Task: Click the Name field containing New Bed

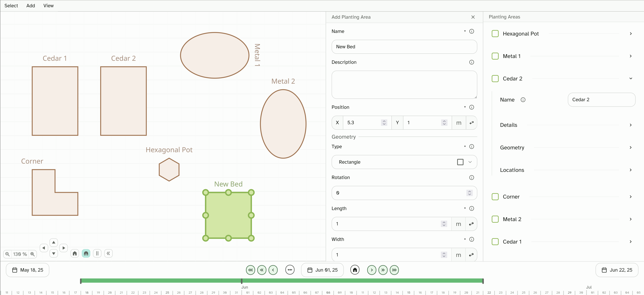Action: (x=404, y=47)
